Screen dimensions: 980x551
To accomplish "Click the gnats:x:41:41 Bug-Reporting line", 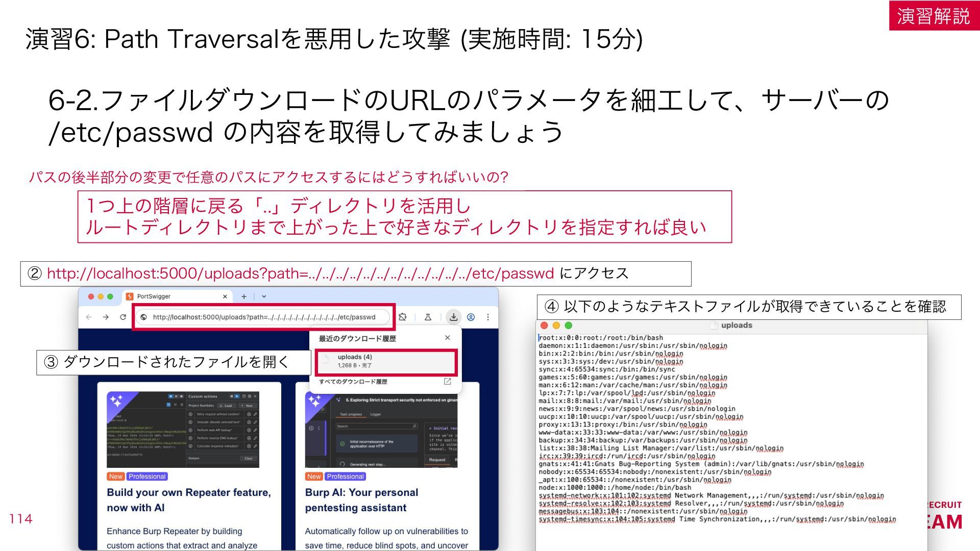I will pos(701,464).
